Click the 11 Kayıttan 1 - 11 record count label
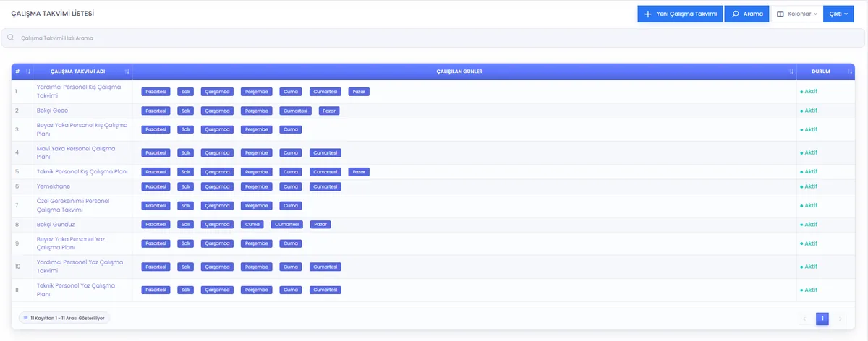Viewport: 868px width, 341px height. point(64,317)
